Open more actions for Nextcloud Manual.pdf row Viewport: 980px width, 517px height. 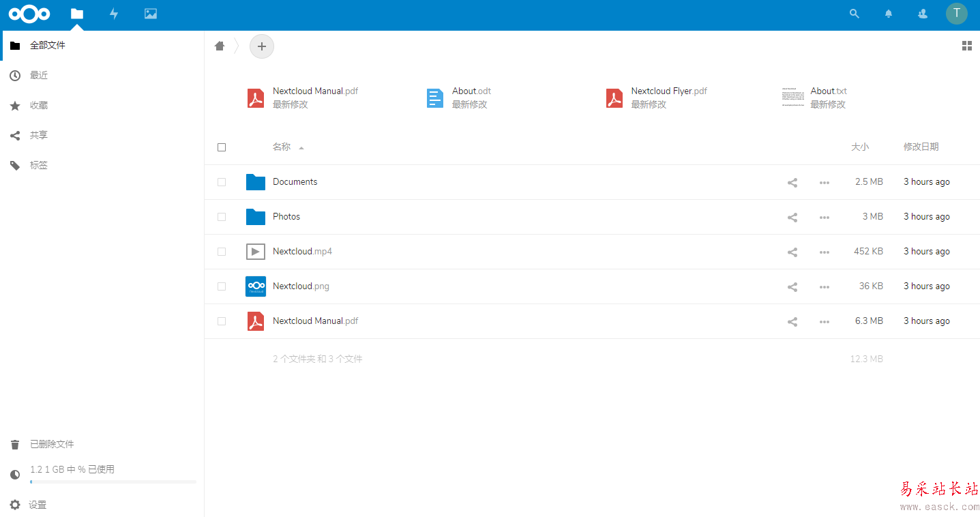pos(825,322)
